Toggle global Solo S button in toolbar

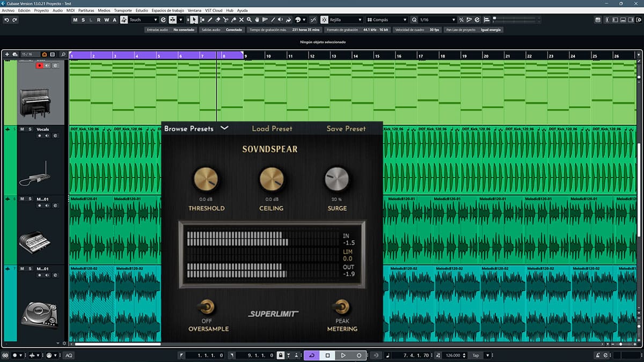pos(83,20)
